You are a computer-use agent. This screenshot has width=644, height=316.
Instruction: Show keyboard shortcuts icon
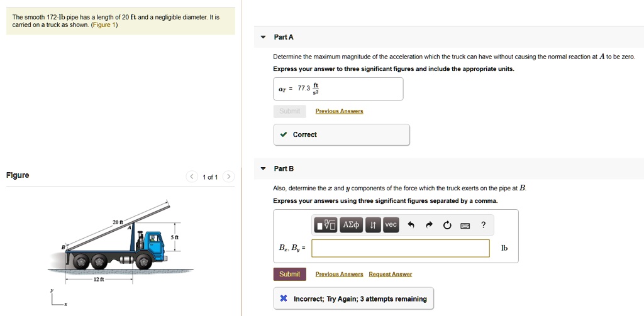click(465, 226)
